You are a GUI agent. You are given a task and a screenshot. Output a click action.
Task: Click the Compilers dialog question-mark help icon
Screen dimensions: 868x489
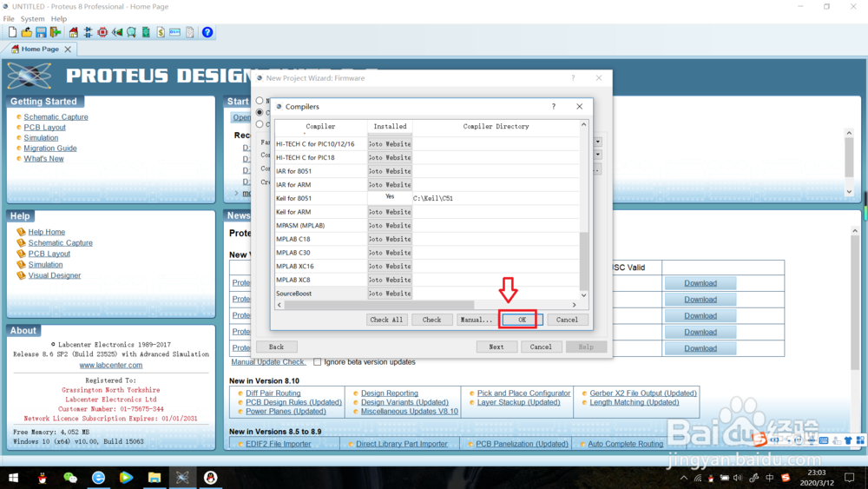point(554,106)
